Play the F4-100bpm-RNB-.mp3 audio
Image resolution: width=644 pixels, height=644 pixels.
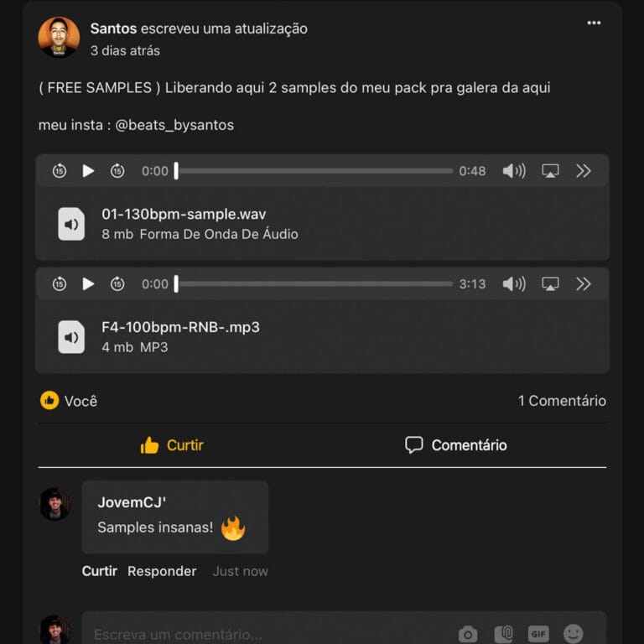(88, 284)
